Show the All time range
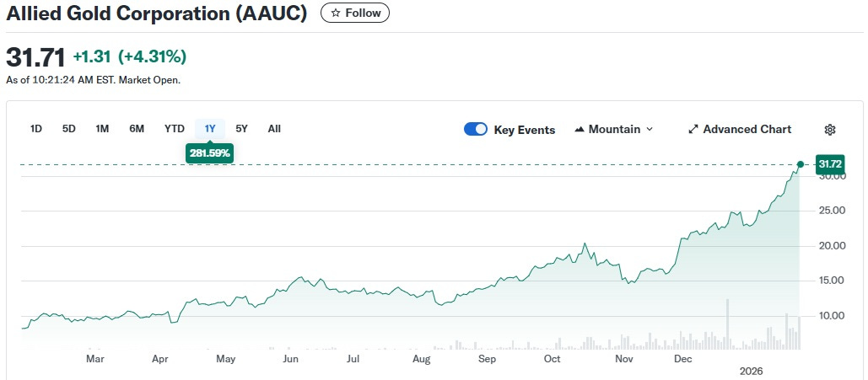The width and height of the screenshot is (868, 380). tap(274, 129)
